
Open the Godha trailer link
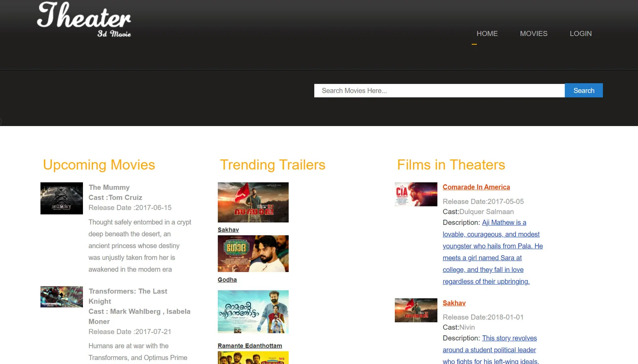[x=227, y=280]
